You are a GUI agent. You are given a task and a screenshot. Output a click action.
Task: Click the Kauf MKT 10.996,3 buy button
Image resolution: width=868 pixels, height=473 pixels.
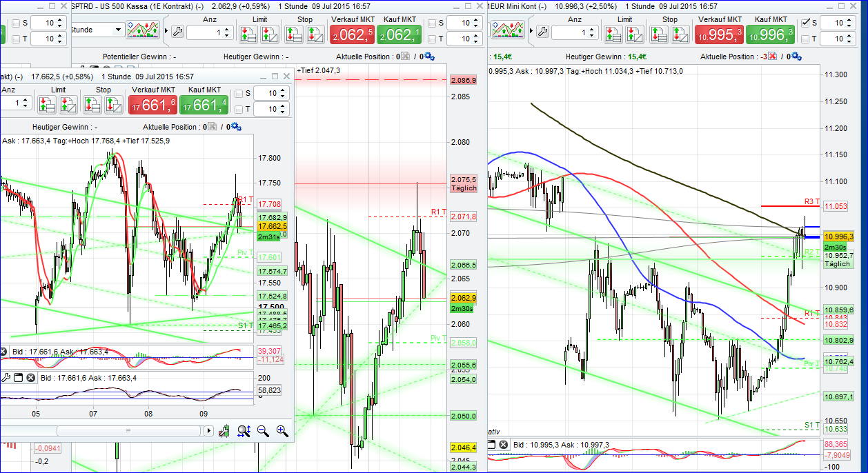770,33
